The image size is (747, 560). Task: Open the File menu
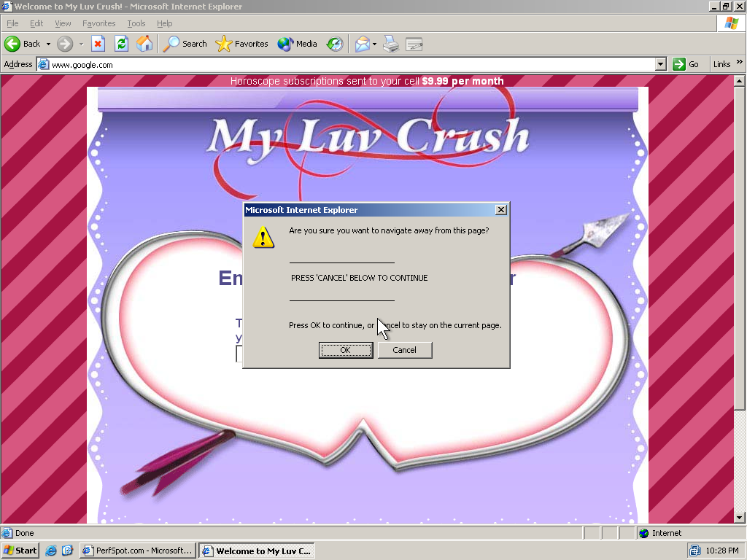[x=12, y=23]
